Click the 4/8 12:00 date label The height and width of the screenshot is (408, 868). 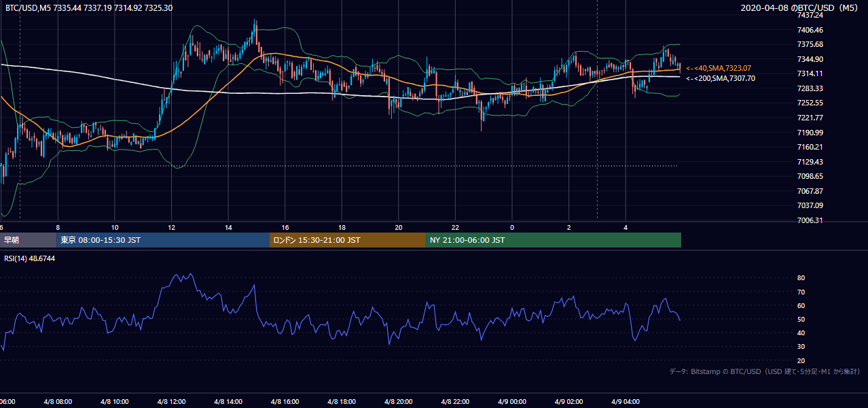coord(172,402)
